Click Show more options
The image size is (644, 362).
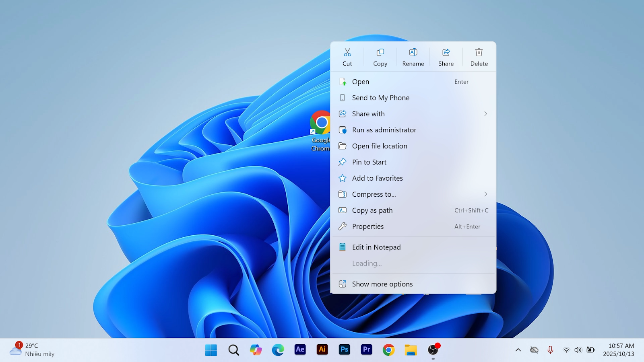click(382, 284)
